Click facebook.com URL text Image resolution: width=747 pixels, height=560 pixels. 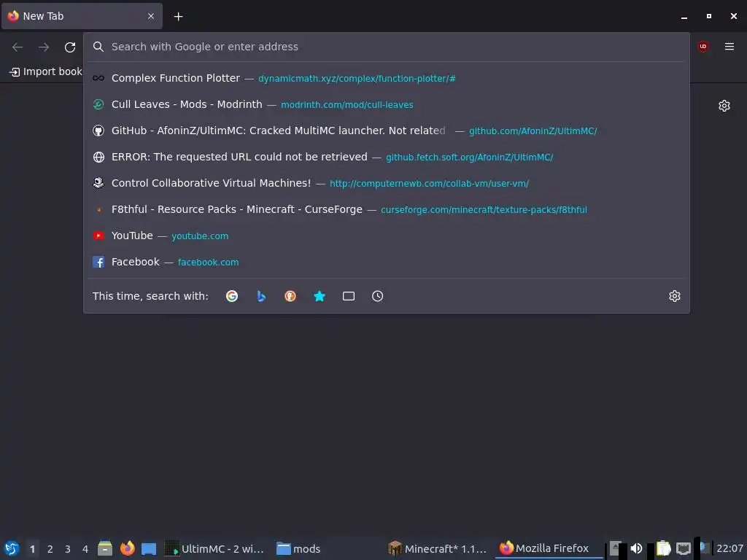click(208, 262)
